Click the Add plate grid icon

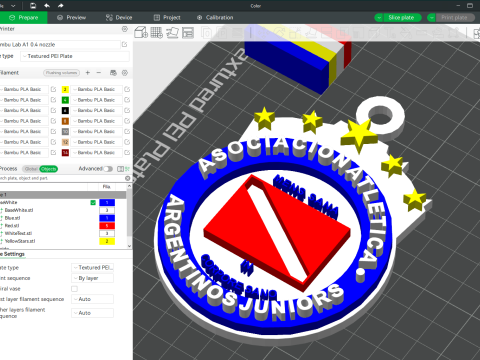[156, 32]
